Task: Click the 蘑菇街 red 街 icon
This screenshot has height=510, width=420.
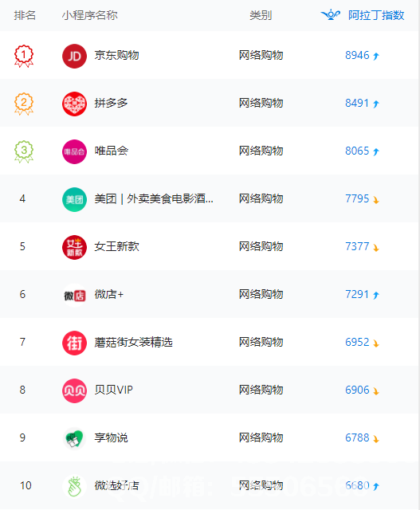Action: point(74,343)
